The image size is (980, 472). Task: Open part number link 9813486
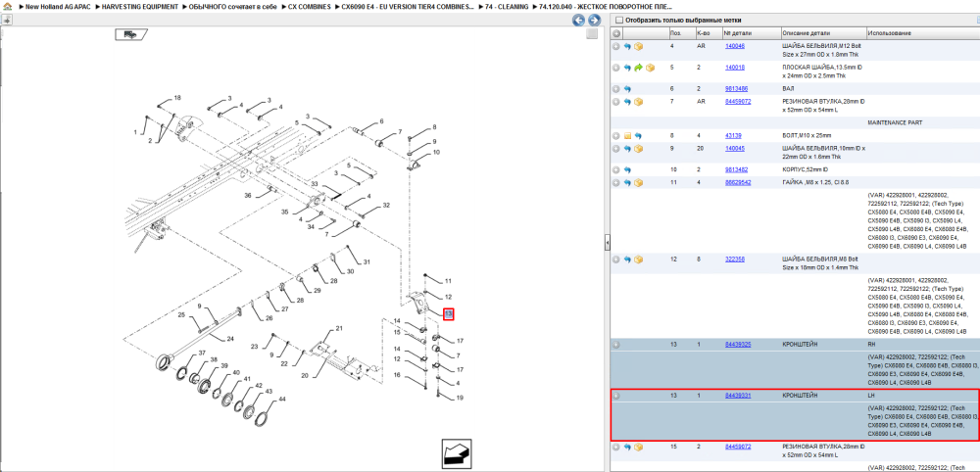[x=736, y=89]
